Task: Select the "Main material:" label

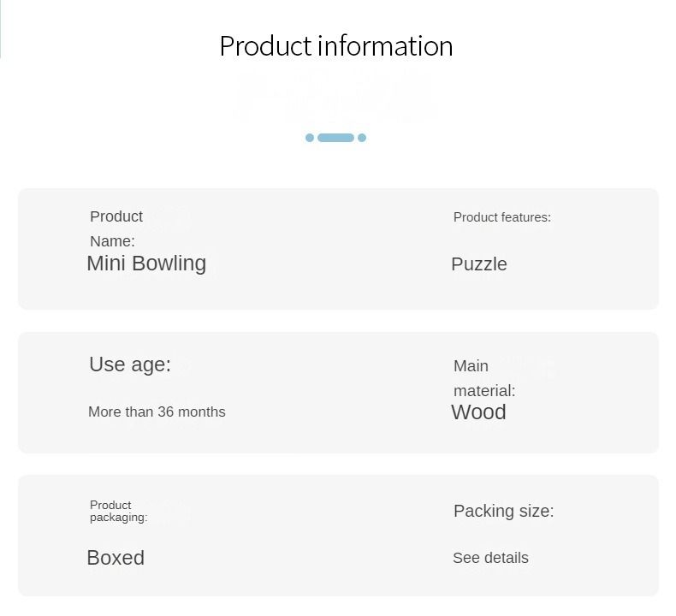Action: (x=484, y=378)
